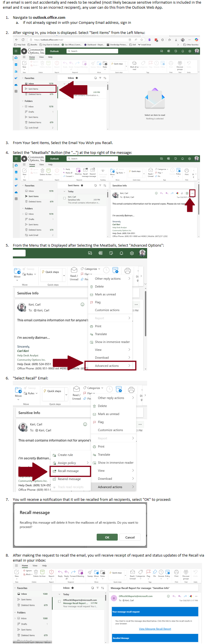Click Sort arrows icon in step 2 Inbox header
207x644 pixels.
pyautogui.click(x=105, y=78)
